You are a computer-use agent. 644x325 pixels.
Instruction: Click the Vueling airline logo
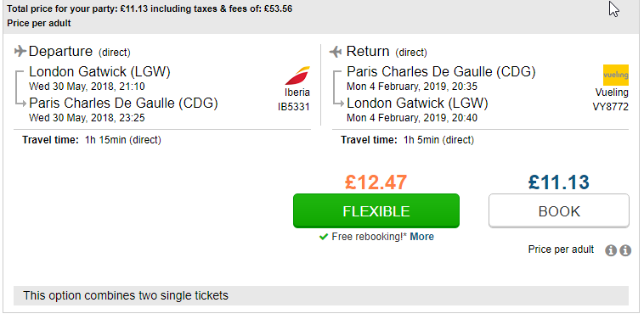pos(616,75)
